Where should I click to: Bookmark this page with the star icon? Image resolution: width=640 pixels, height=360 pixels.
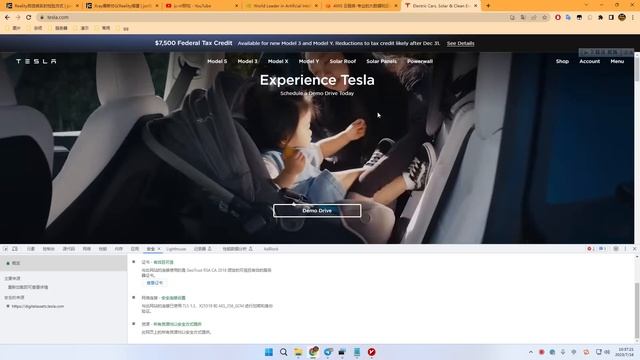coord(544,17)
